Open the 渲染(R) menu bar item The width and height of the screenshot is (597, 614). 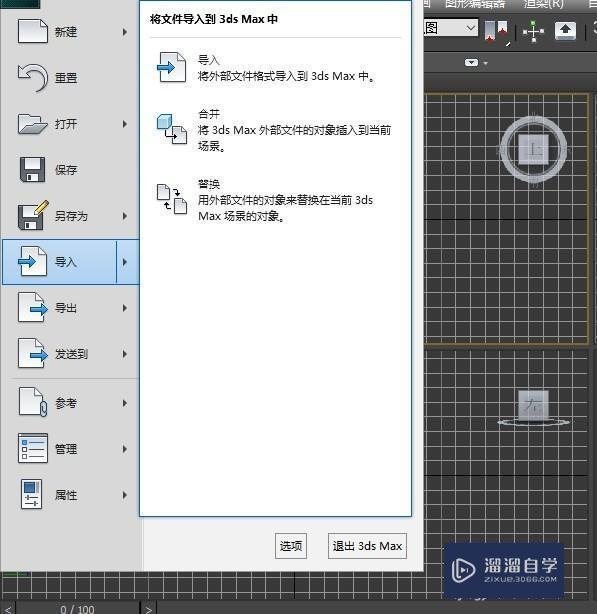click(x=544, y=4)
